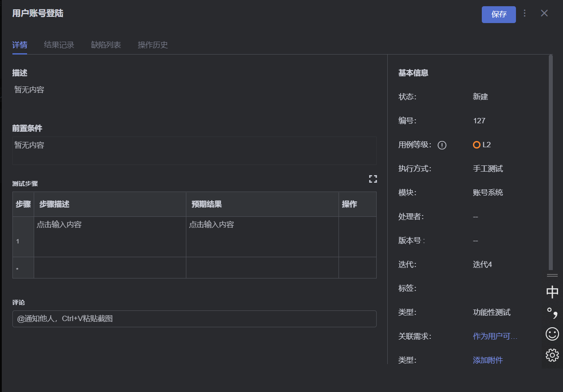563x392 pixels.
Task: Open the 操作历史 tab
Action: point(153,45)
